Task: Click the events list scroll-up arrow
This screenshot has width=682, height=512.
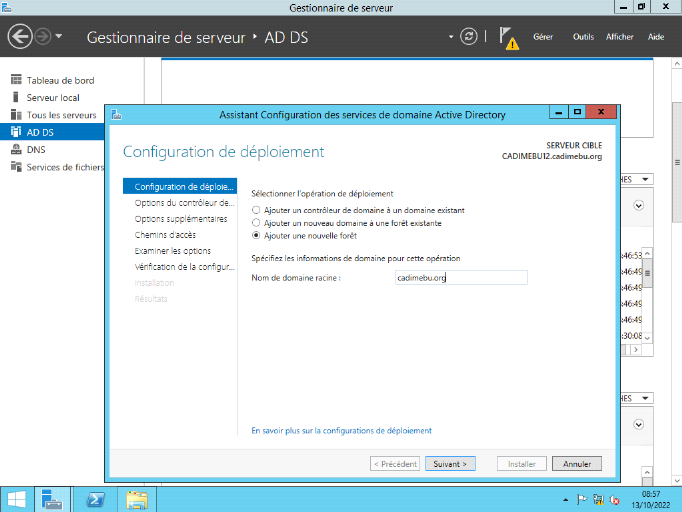Action: (648, 253)
